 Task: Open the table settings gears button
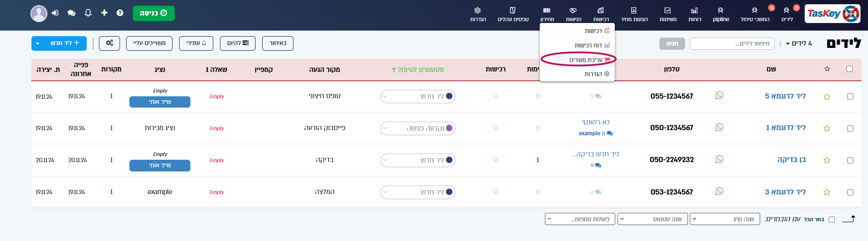click(x=109, y=43)
